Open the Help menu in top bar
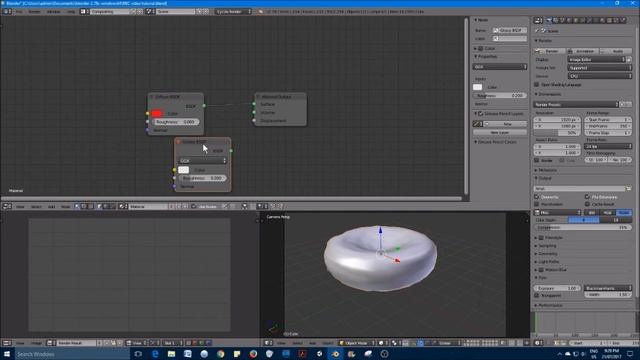Screen dimensions: 640x360 click(x=71, y=11)
